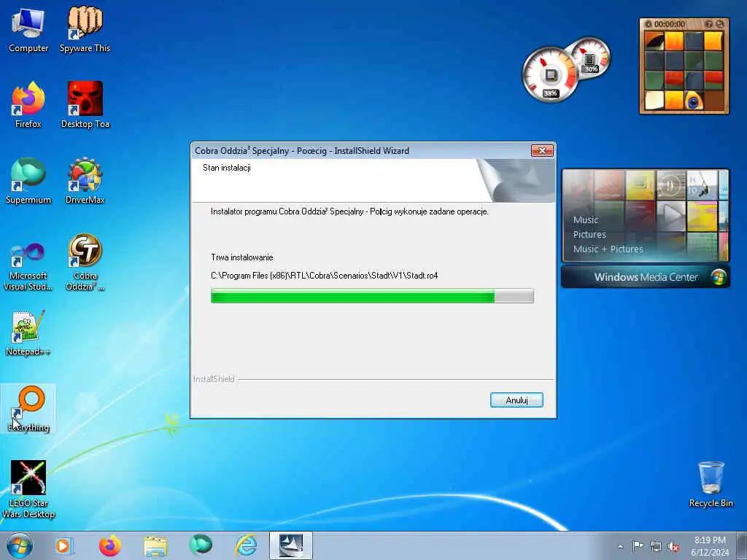Click the Firefox taskbar icon

pyautogui.click(x=109, y=545)
